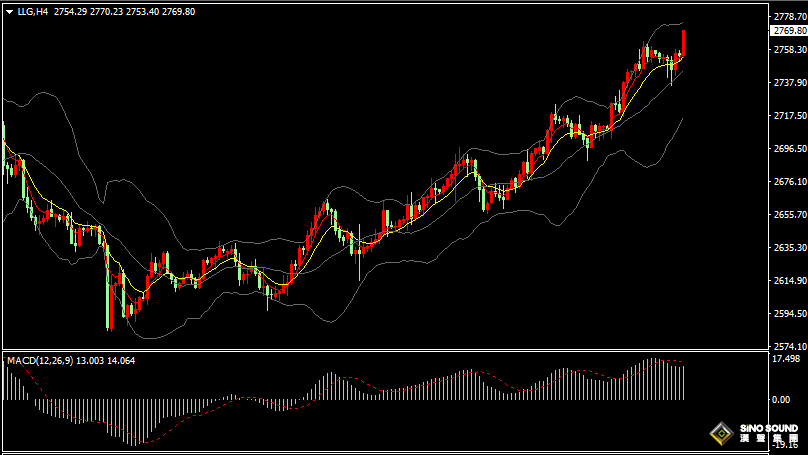808x455 pixels.
Task: Select the current price tag 2769.80
Action: tap(789, 31)
